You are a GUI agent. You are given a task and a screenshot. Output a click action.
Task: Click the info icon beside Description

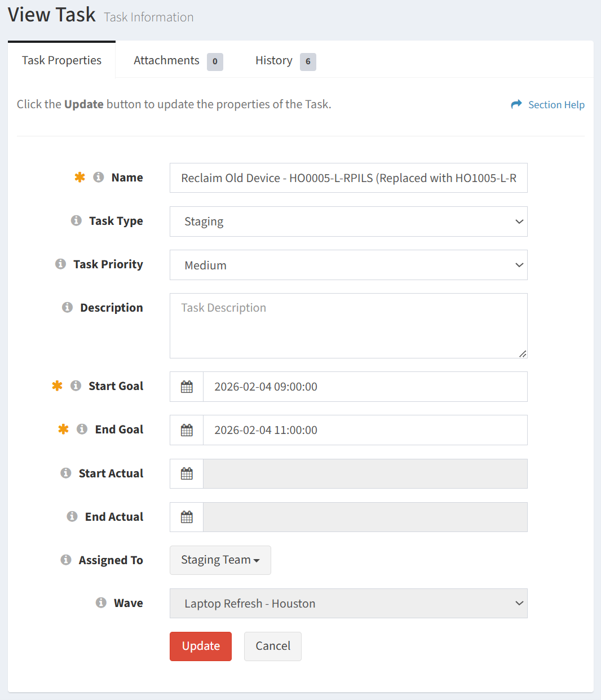tap(67, 308)
